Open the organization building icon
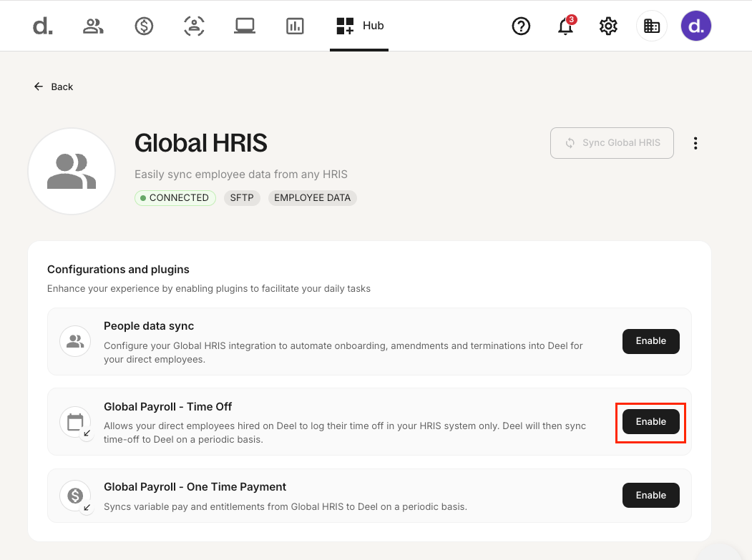Image resolution: width=752 pixels, height=560 pixels. click(652, 26)
